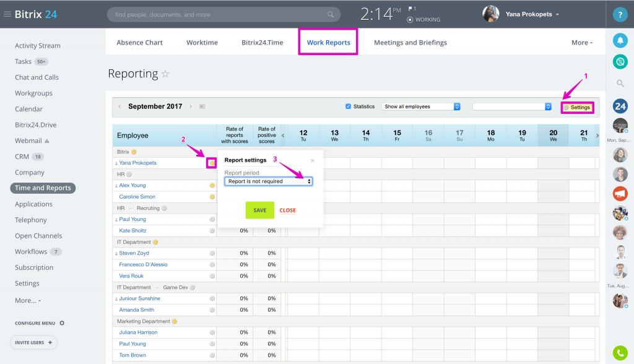Screen dimensions: 634x364
Task: Open settings icon for Marketing Department
Action: point(174,321)
